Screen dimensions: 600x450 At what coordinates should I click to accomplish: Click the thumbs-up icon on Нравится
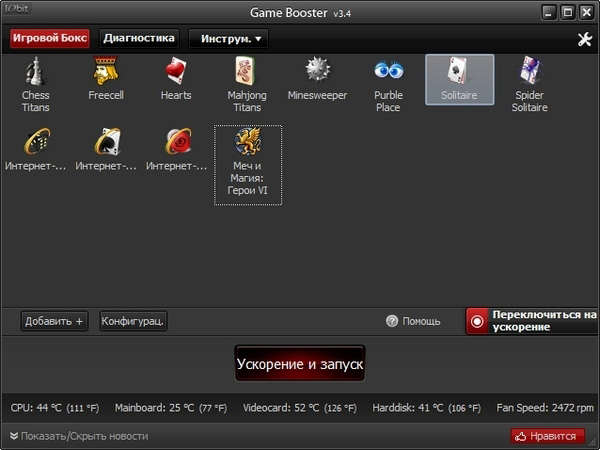pos(520,436)
